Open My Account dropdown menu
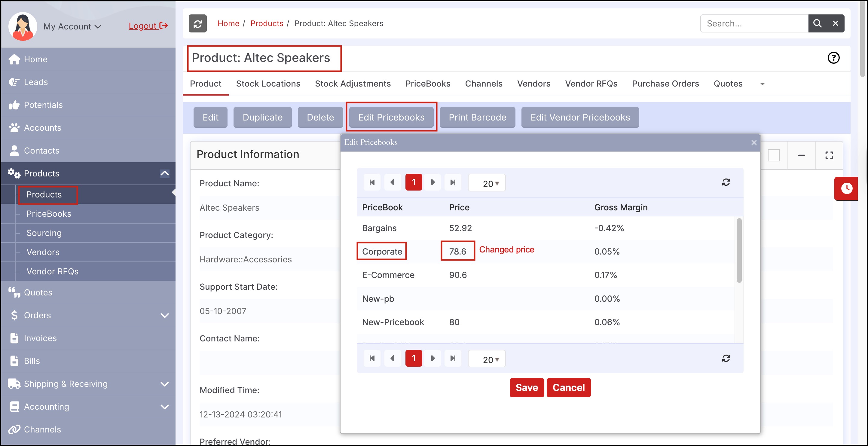The height and width of the screenshot is (446, 868). coord(72,27)
